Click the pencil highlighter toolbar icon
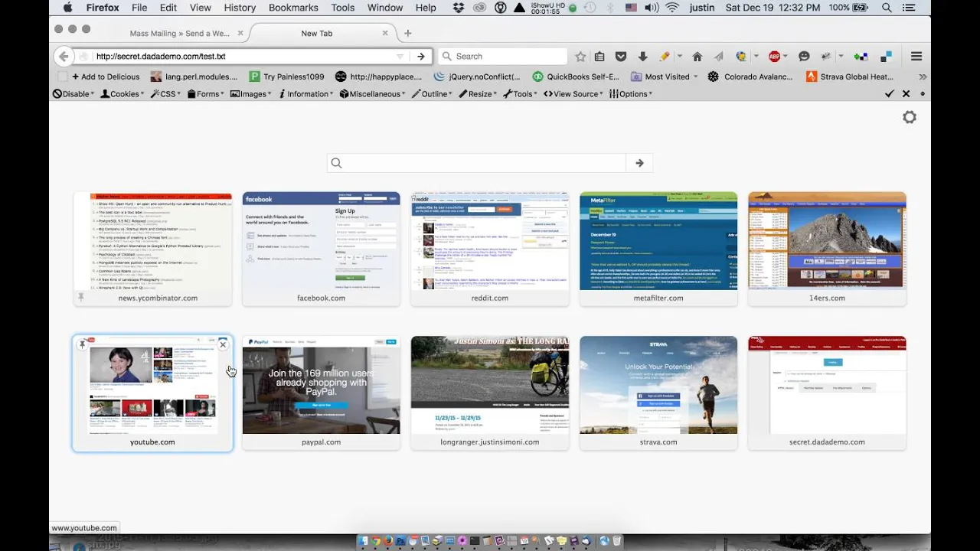This screenshot has height=551, width=980. [665, 56]
